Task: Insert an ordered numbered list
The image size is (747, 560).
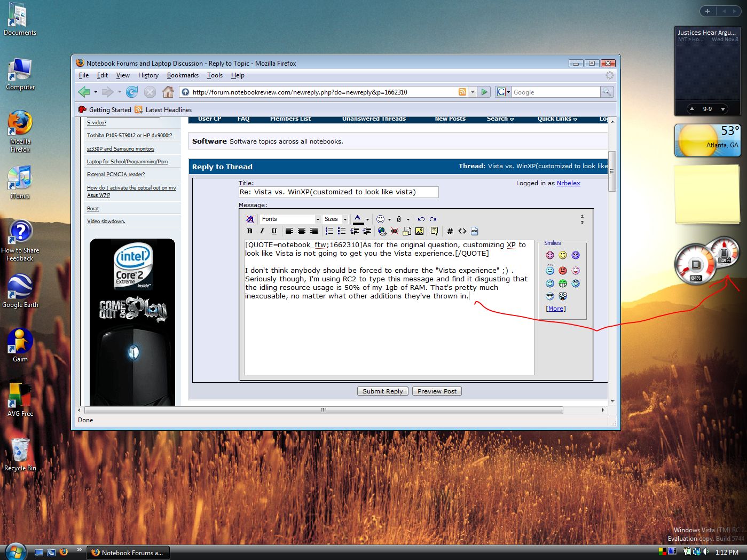Action: coord(329,231)
